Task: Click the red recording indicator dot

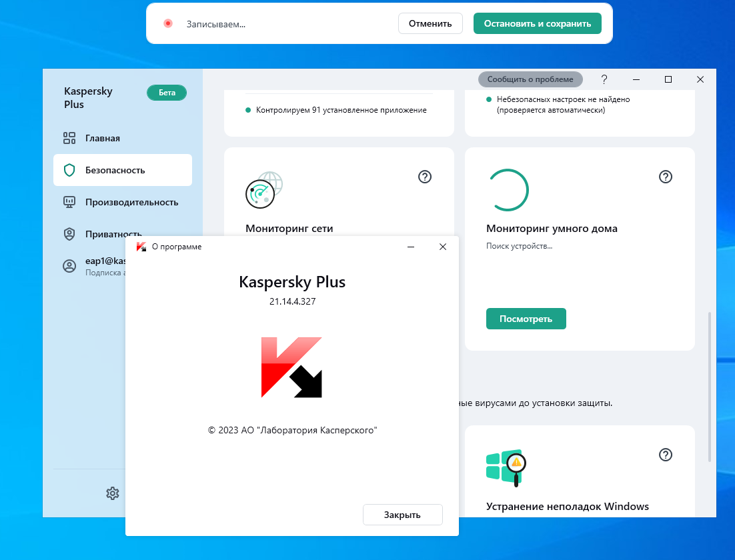Action: (x=168, y=23)
